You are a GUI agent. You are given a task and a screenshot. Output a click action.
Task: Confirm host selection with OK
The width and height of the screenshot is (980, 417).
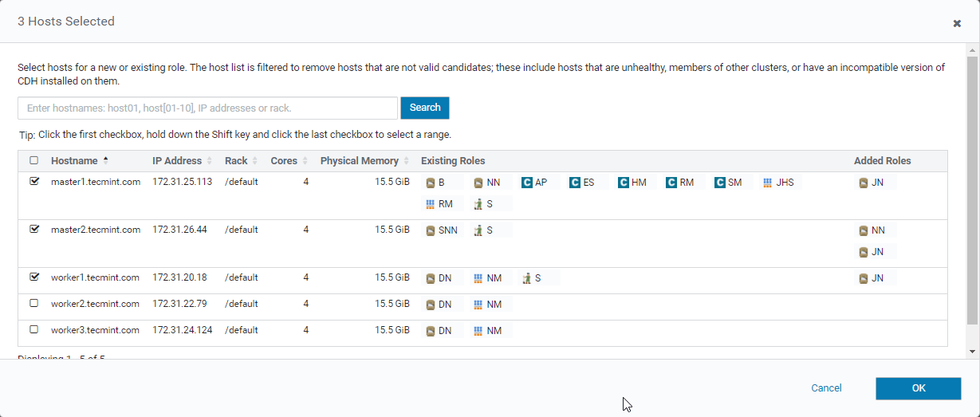point(918,388)
